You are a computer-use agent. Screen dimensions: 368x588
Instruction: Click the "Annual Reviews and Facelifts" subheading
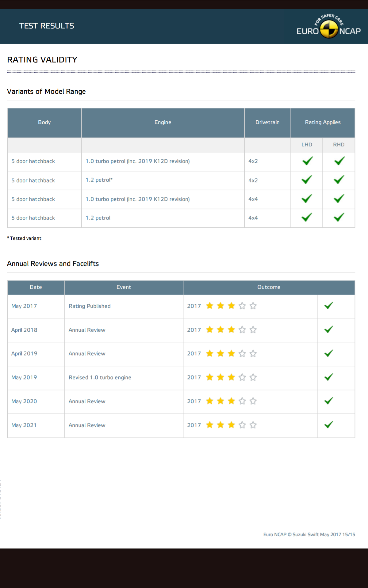(53, 264)
